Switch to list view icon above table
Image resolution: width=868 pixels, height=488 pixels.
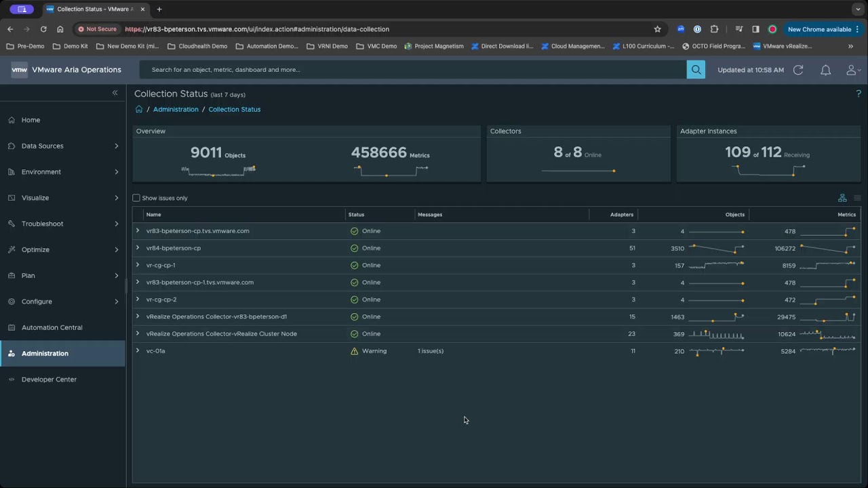(x=857, y=198)
